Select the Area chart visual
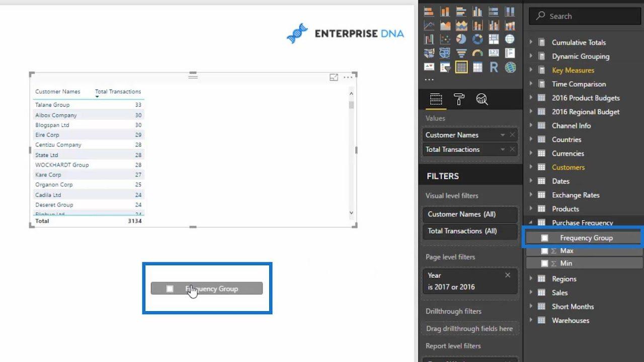The width and height of the screenshot is (644, 362). click(x=445, y=25)
